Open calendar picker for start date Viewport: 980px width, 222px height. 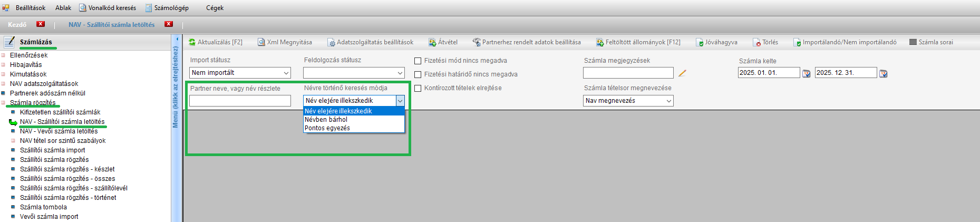tap(806, 73)
